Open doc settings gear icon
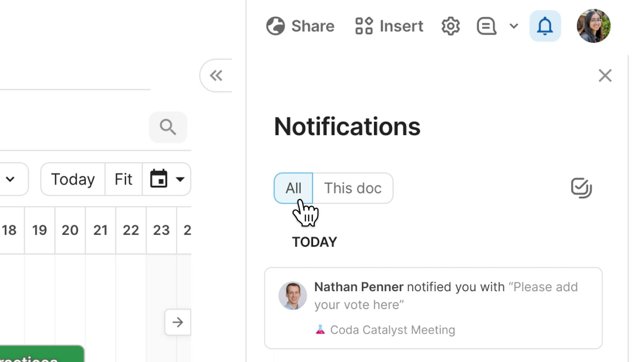The image size is (644, 362). pyautogui.click(x=450, y=26)
